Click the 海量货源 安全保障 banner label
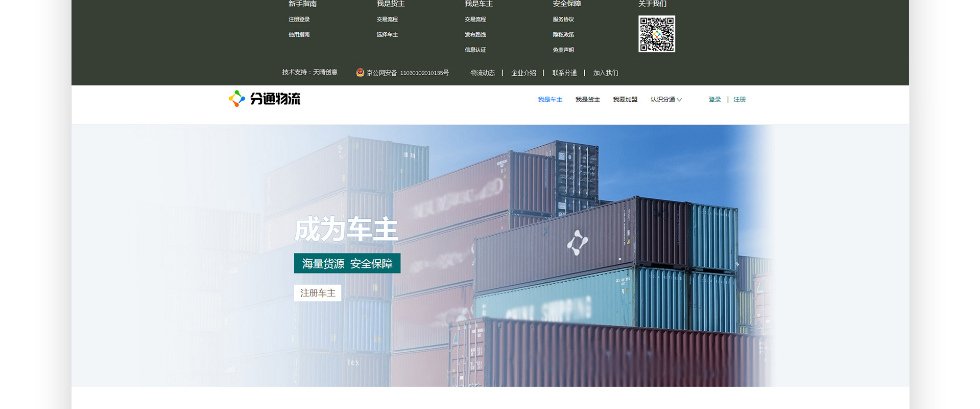980x409 pixels. [347, 263]
